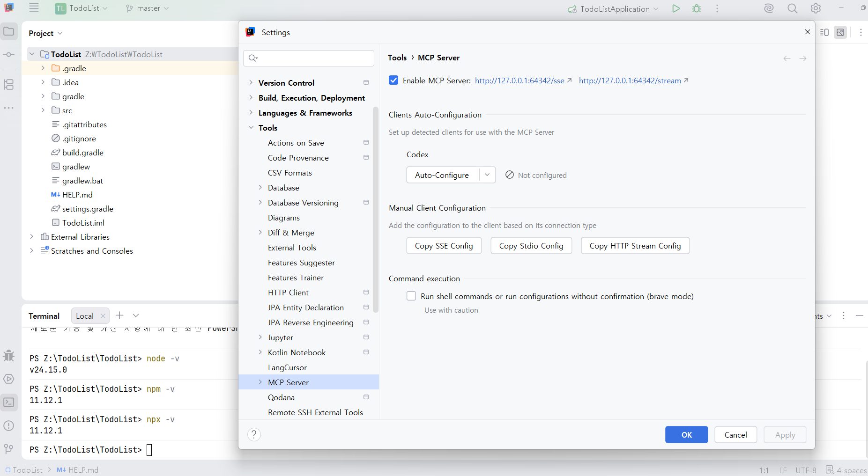Open the Debug tool window in left stripe
The image size is (868, 476).
pyautogui.click(x=9, y=355)
